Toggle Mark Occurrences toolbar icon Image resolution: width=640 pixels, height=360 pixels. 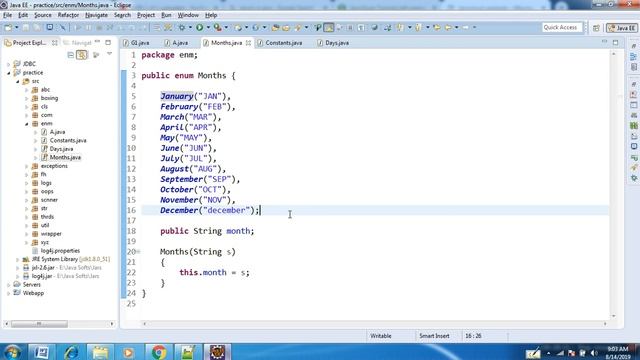(x=329, y=27)
